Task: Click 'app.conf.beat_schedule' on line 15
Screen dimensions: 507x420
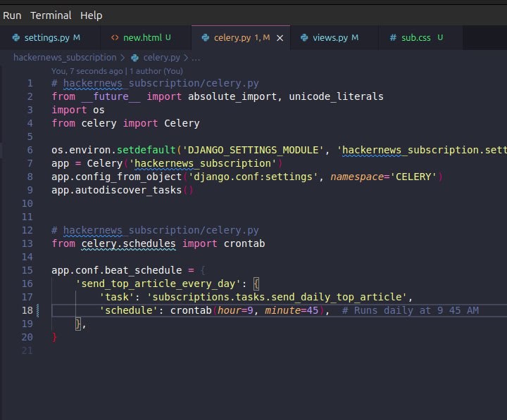Action: click(117, 270)
